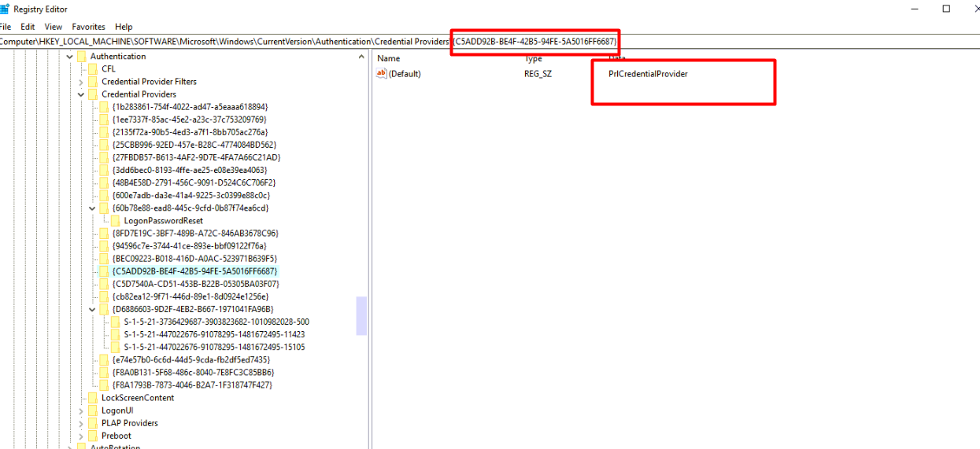This screenshot has height=449, width=980.
Task: Click the registry path address bar
Action: pos(236,41)
